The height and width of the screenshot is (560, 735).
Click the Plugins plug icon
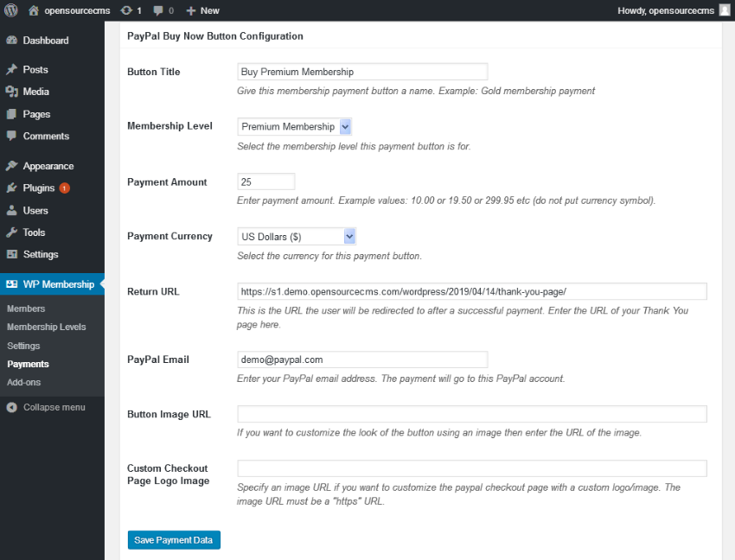(12, 188)
